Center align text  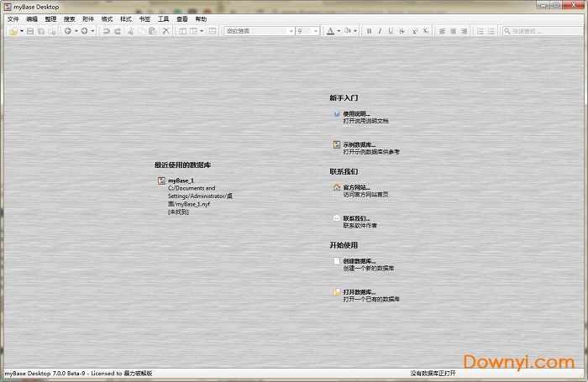453,31
